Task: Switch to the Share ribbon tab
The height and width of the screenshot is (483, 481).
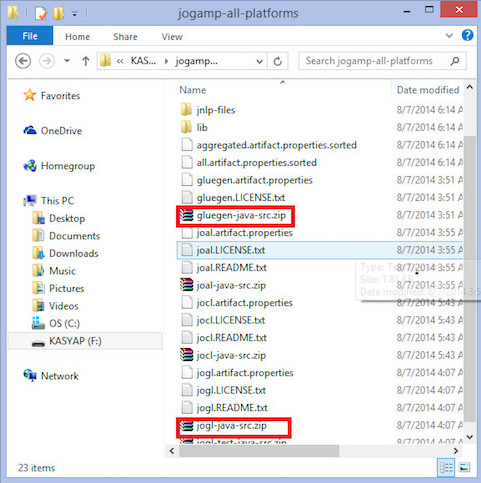Action: click(125, 37)
